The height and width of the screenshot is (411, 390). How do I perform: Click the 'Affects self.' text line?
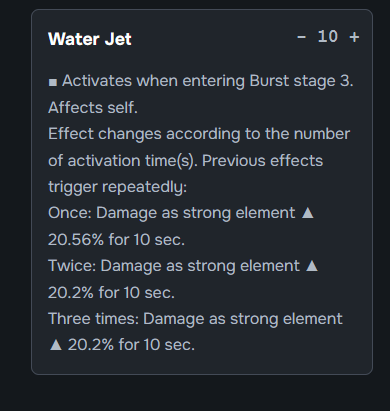pyautogui.click(x=93, y=108)
